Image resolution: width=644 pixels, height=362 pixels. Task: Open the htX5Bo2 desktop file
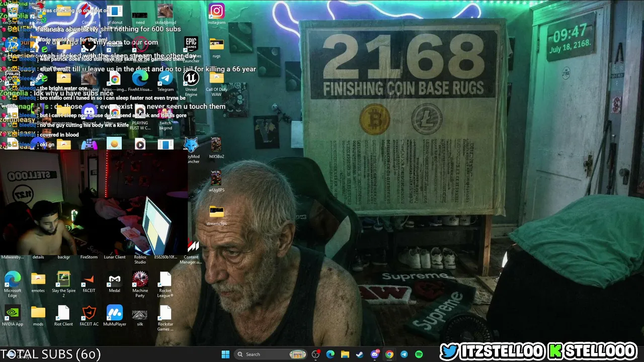[216, 148]
